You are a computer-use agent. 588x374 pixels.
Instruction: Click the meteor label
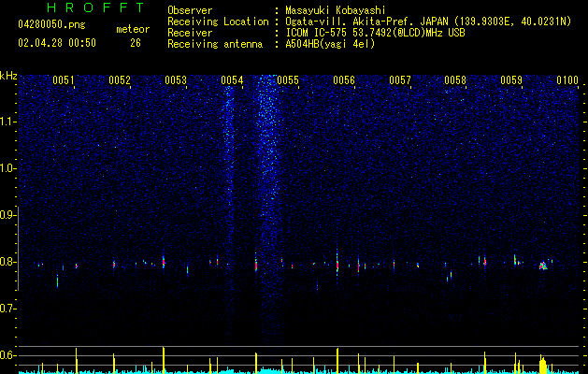[133, 29]
